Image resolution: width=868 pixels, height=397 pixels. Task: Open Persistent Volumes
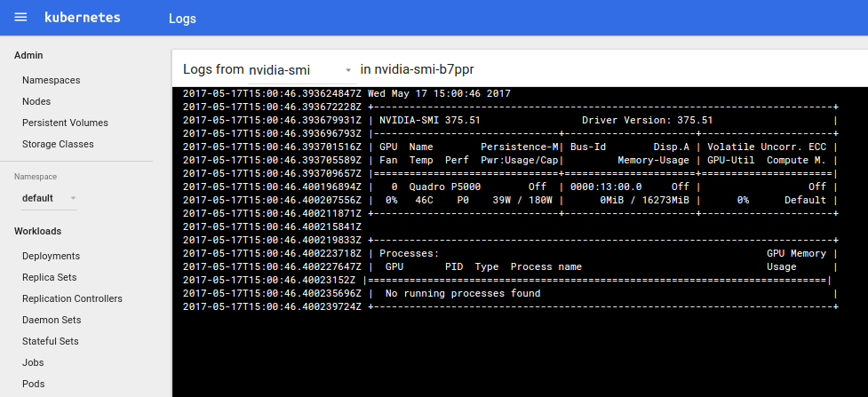click(x=65, y=123)
